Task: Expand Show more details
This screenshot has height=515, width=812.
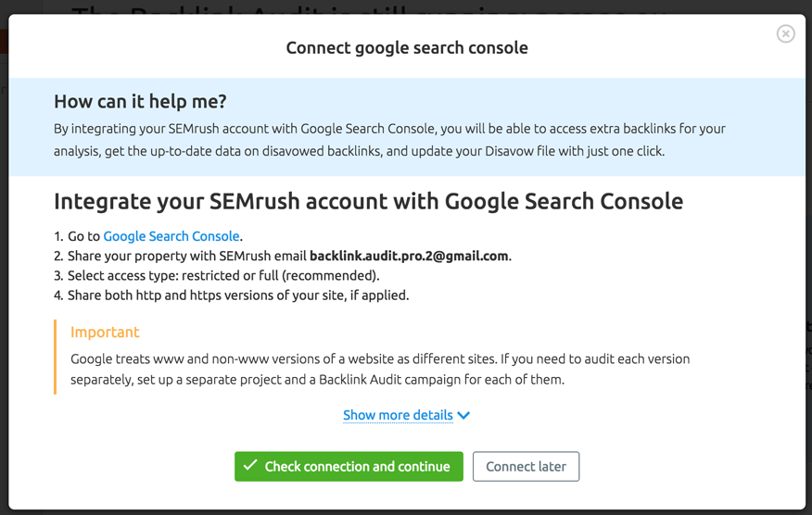Action: (398, 415)
